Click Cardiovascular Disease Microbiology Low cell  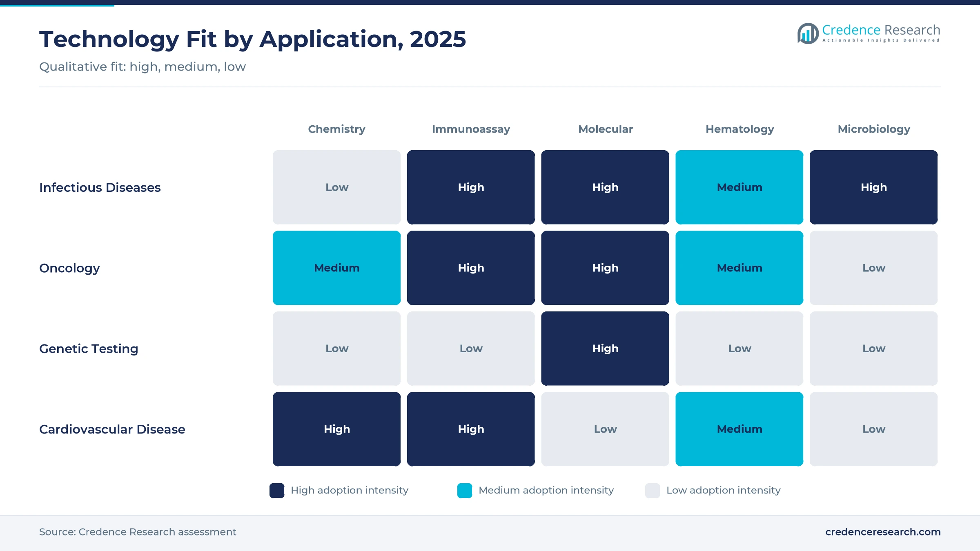[x=874, y=429]
